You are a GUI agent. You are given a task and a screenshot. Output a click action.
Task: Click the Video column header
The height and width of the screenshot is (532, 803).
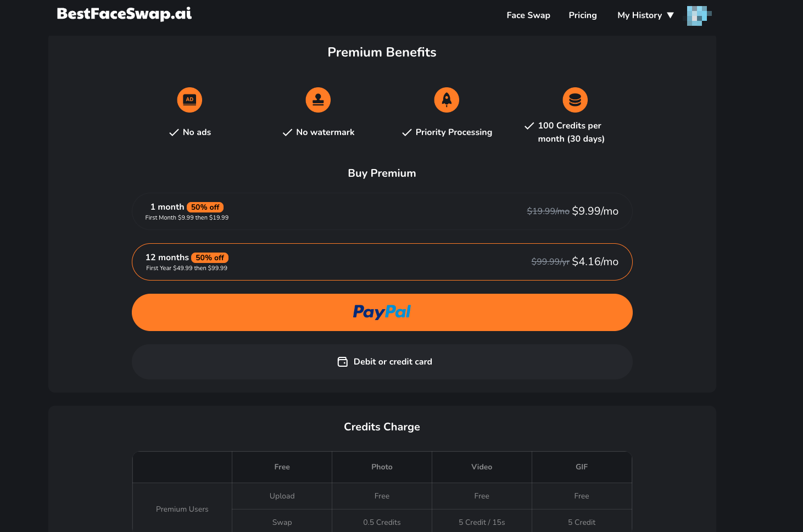tap(482, 467)
